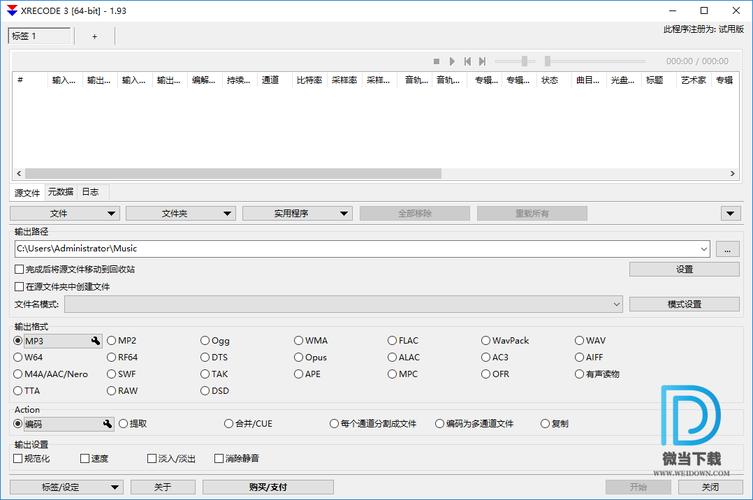Viewport: 753px width, 500px height.
Task: Browse output path with ellipsis button
Action: point(728,249)
